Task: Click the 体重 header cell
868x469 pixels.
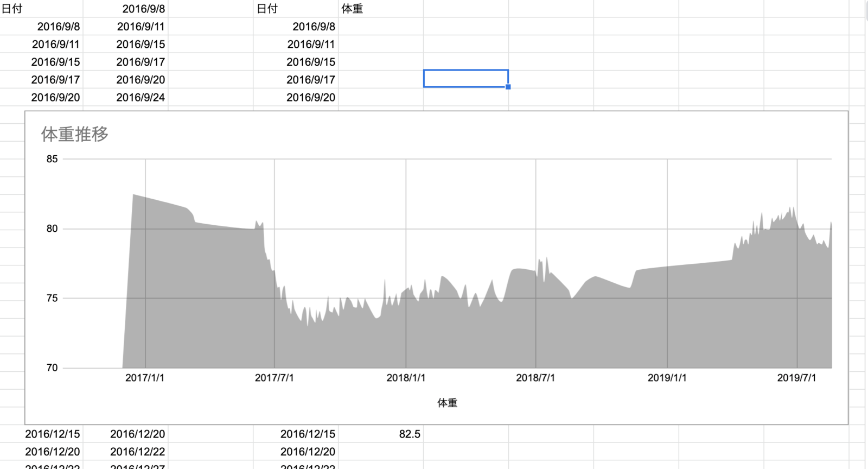Action: pos(381,9)
